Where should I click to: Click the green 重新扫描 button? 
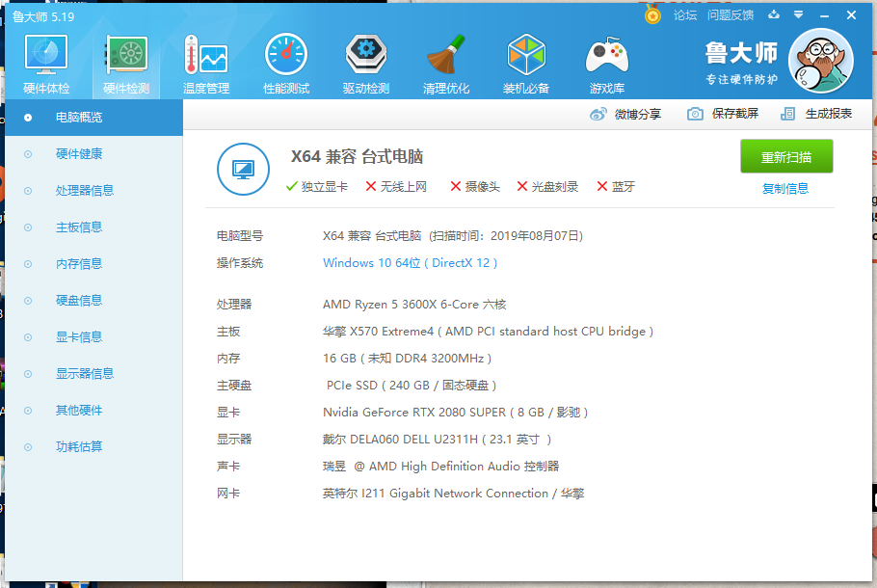tap(786, 157)
